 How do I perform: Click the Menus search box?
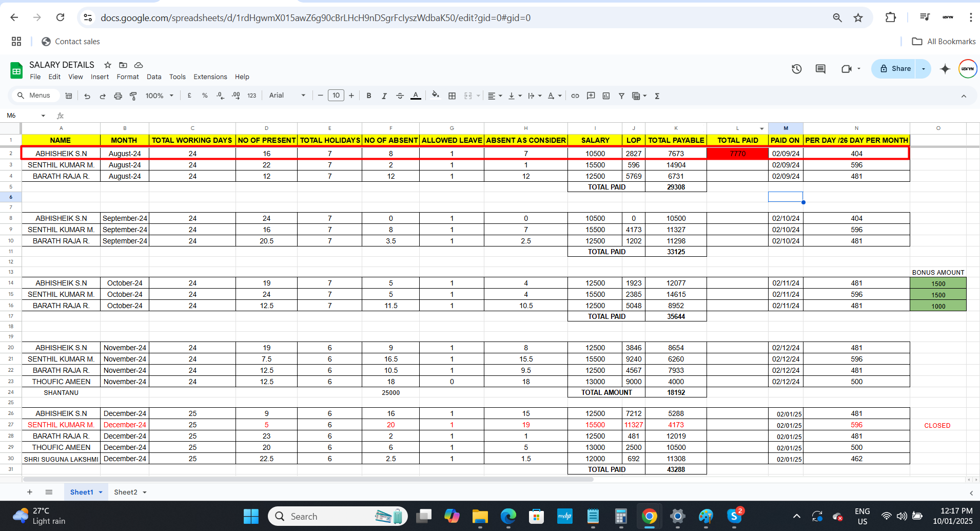coord(35,96)
